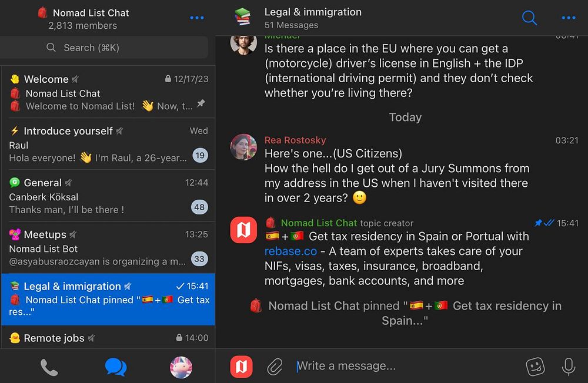This screenshot has width=588, height=383.
Task: Click the pinned message service notice
Action: pyautogui.click(x=405, y=313)
